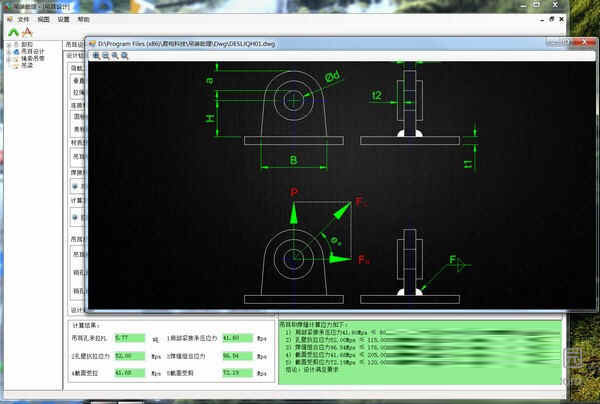This screenshot has width=600, height=404.
Task: Open the 帮助 menu
Action: tap(83, 19)
